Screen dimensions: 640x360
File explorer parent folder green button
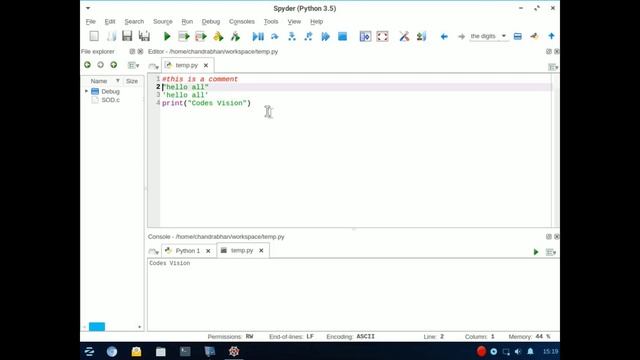click(113, 65)
